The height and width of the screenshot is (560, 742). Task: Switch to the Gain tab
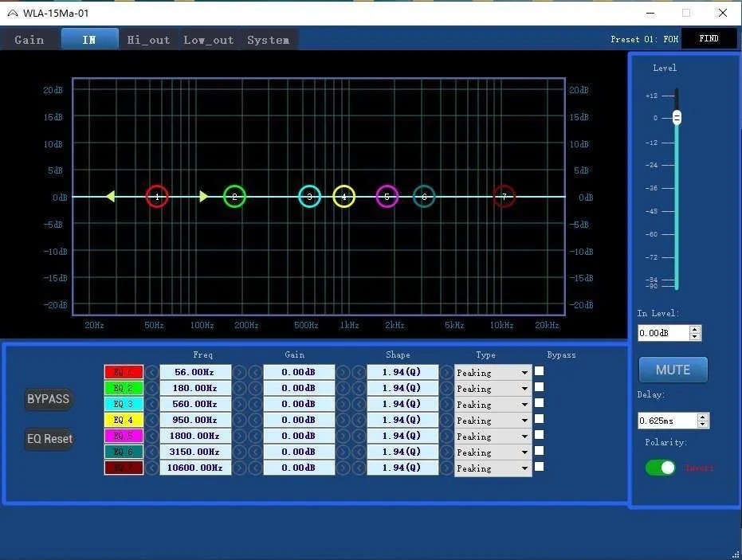pyautogui.click(x=29, y=40)
